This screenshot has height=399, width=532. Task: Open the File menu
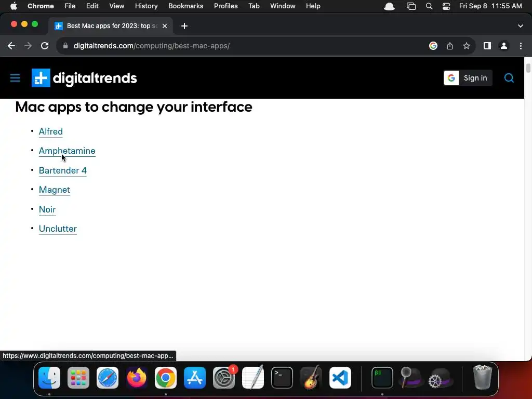tap(70, 6)
